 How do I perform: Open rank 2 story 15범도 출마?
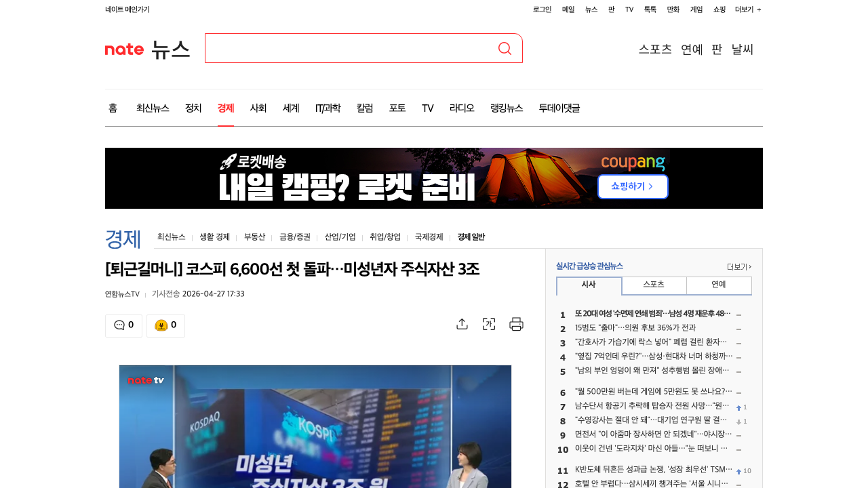(635, 329)
